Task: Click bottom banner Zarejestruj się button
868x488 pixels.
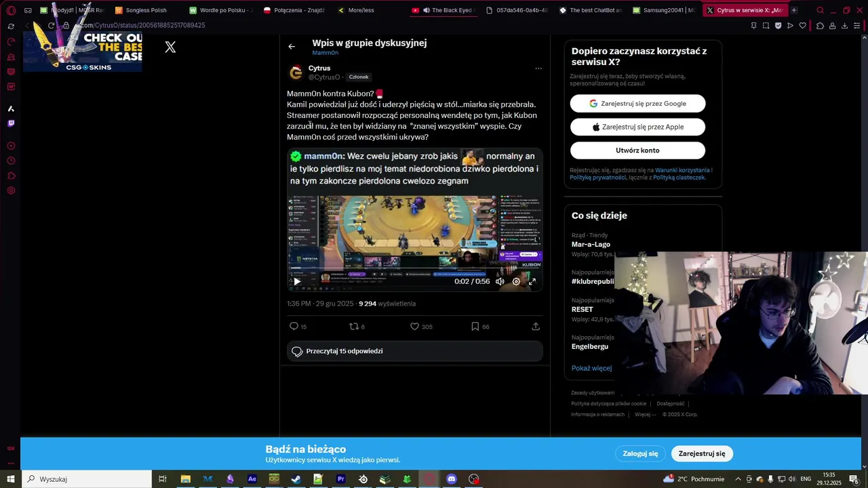Action: coord(702,453)
